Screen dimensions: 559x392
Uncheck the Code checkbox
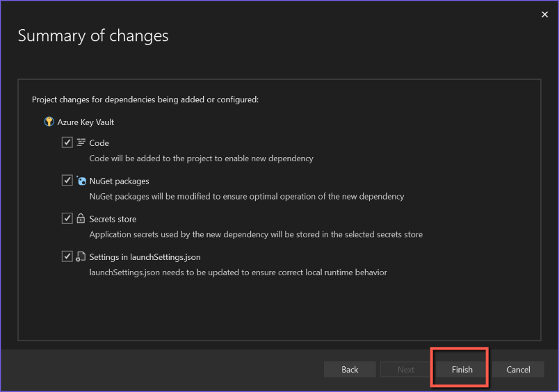pyautogui.click(x=67, y=142)
